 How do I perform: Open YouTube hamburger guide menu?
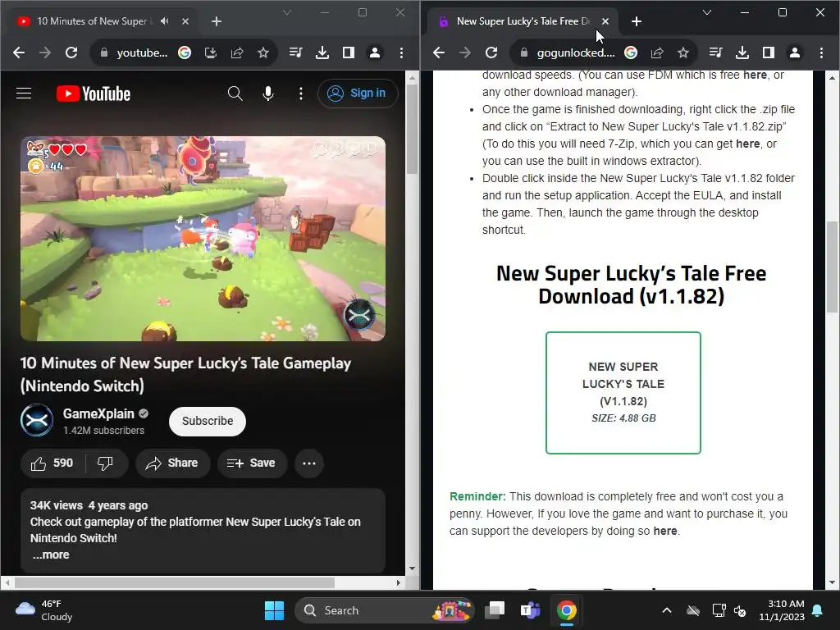24,94
